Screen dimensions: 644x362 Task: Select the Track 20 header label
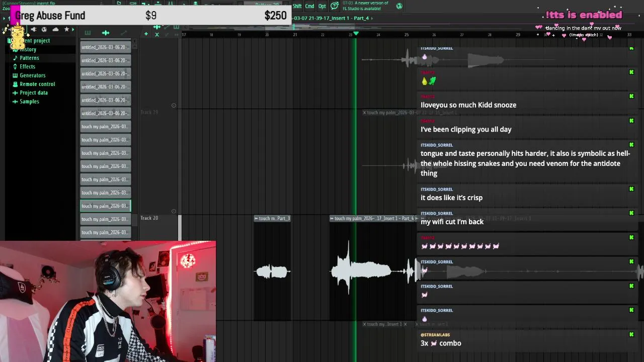(x=149, y=218)
